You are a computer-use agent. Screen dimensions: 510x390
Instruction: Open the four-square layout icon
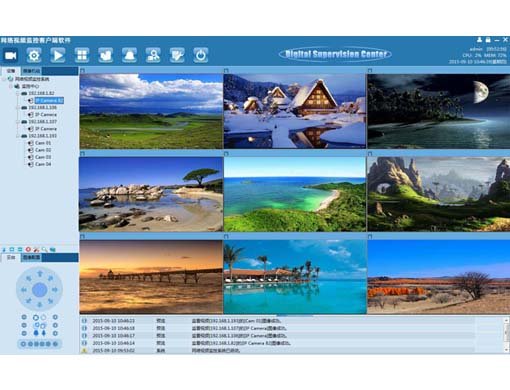[x=82, y=55]
